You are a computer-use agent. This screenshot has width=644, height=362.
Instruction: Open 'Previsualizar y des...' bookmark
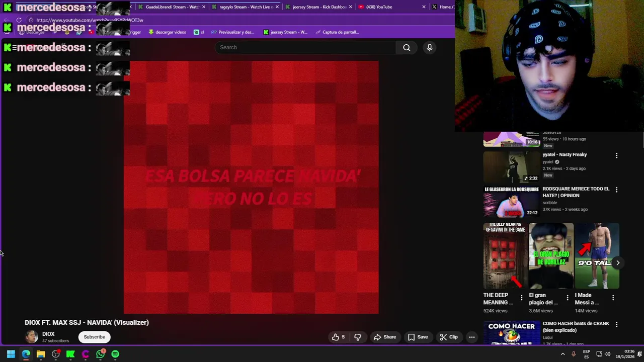[232, 32]
